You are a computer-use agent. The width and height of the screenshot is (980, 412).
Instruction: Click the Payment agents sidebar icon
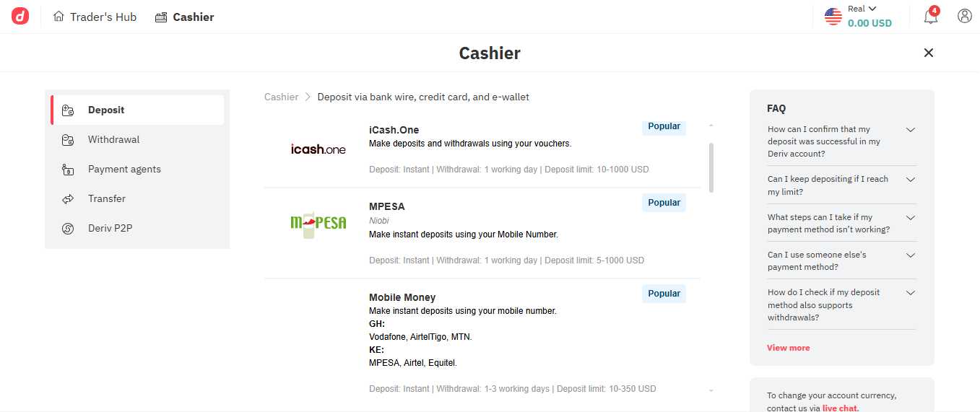pos(68,170)
